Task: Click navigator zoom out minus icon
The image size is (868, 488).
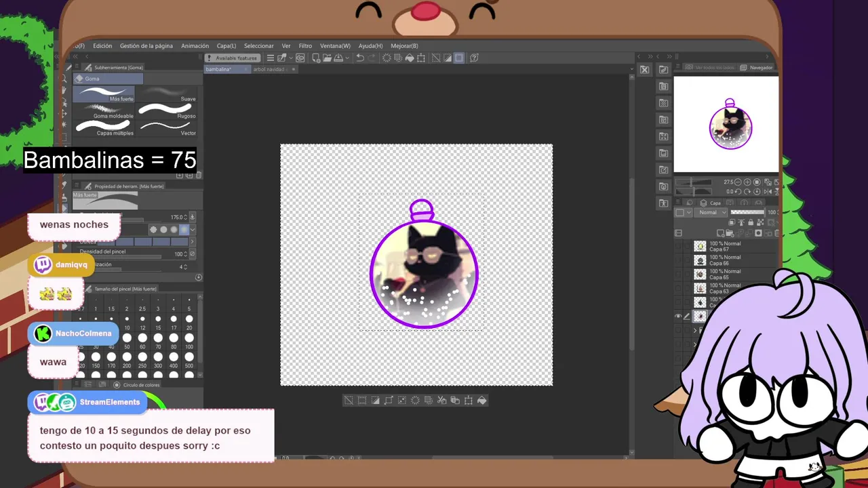Action: pyautogui.click(x=738, y=182)
